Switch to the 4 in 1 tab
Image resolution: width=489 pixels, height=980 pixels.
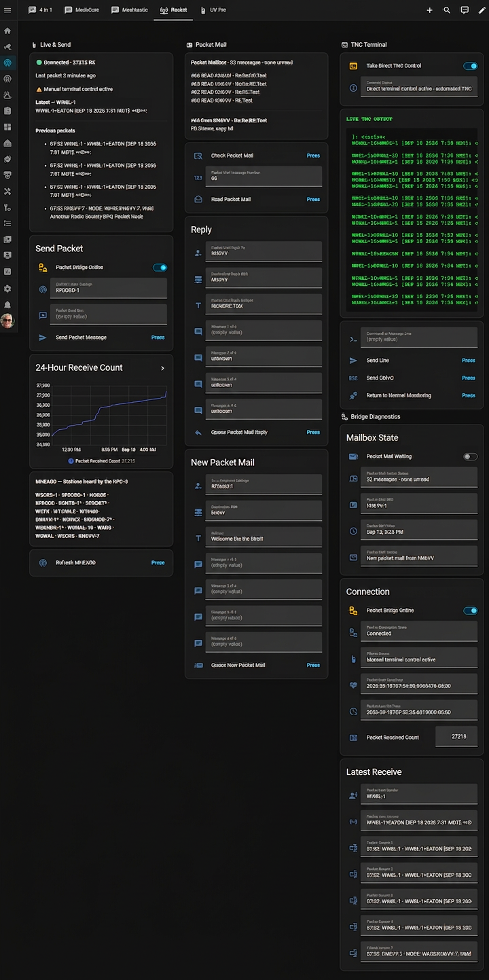pos(40,10)
